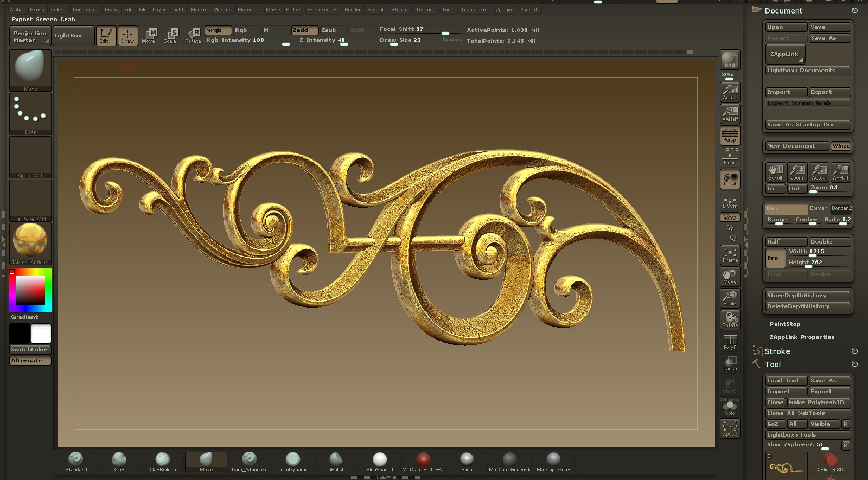The height and width of the screenshot is (480, 868).
Task: Open the Zplugin menu
Action: click(503, 10)
